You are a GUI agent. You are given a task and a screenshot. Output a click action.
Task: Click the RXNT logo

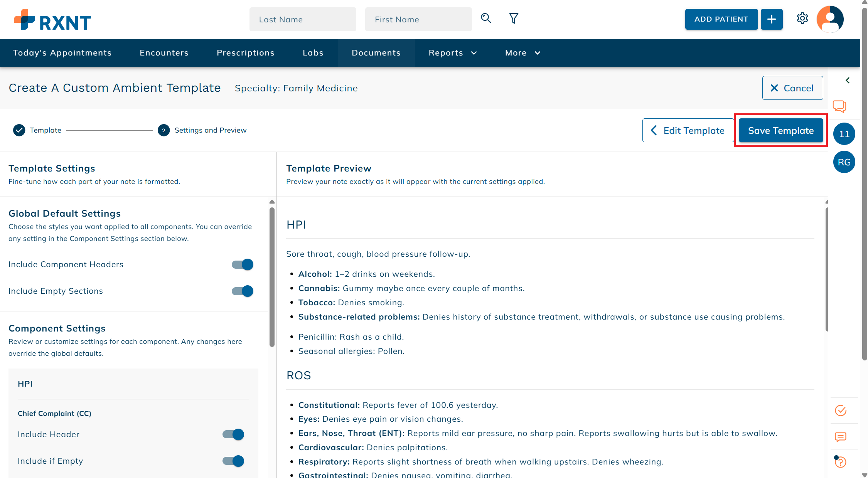click(x=52, y=20)
